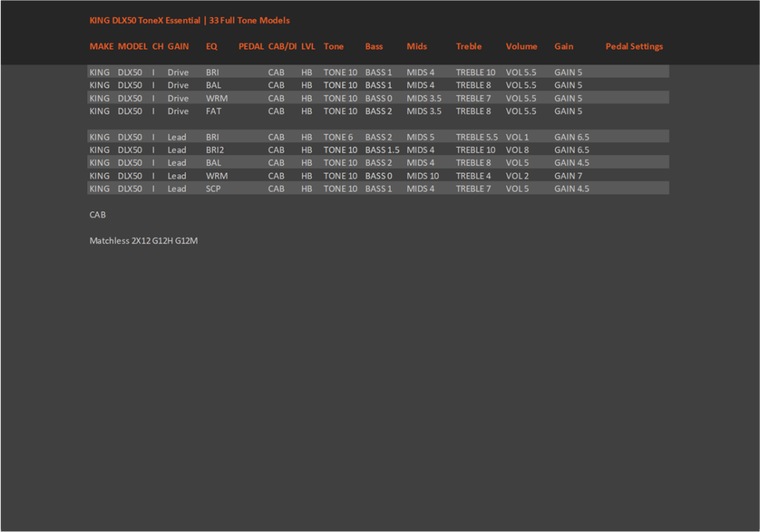Select TREBLE 10 in the Lead BRI2 row

476,150
